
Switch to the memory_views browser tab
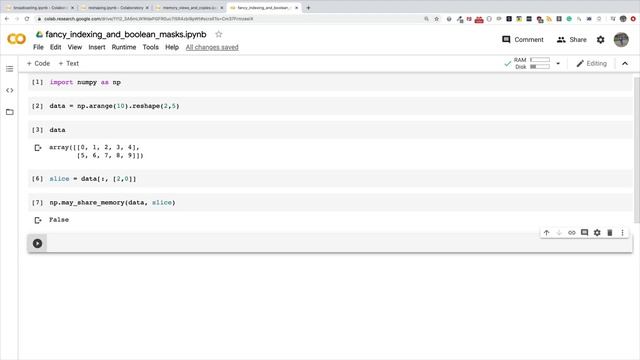pyautogui.click(x=190, y=8)
